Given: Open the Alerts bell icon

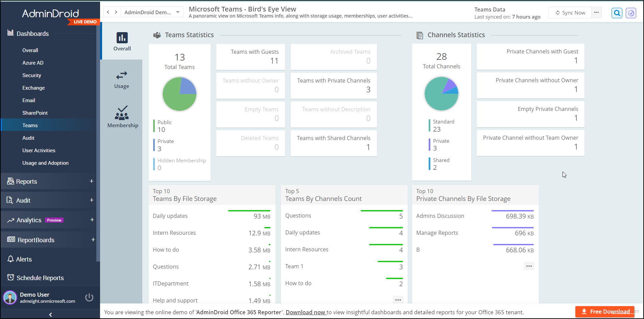Looking at the screenshot, I should 10,259.
